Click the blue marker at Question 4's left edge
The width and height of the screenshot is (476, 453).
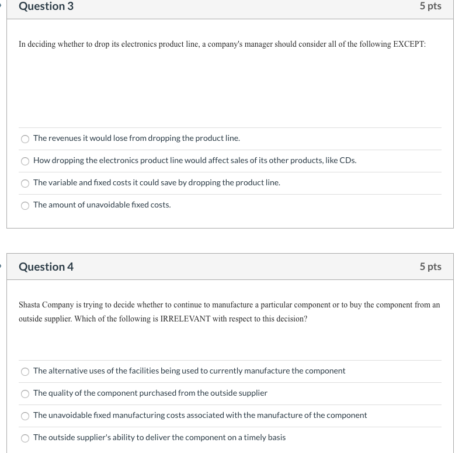[x=2, y=266]
